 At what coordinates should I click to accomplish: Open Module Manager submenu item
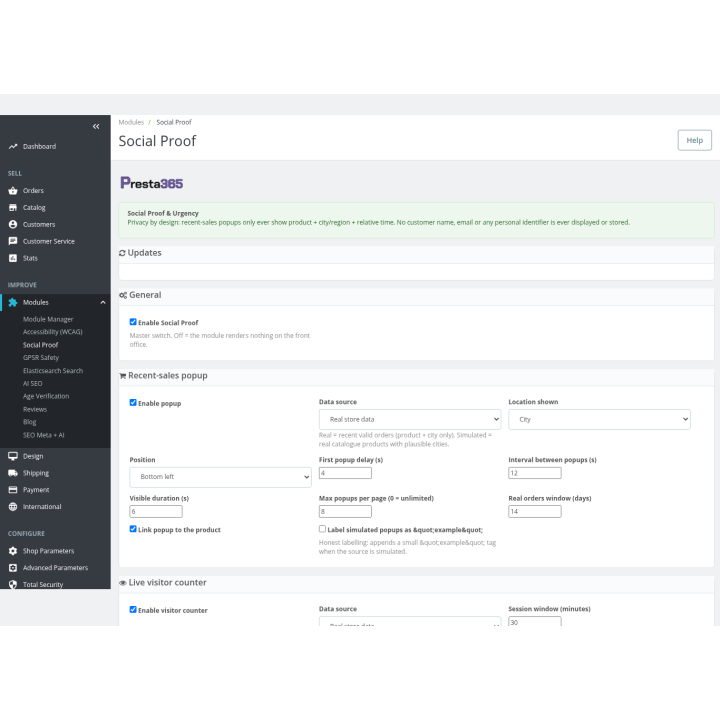[x=48, y=320]
